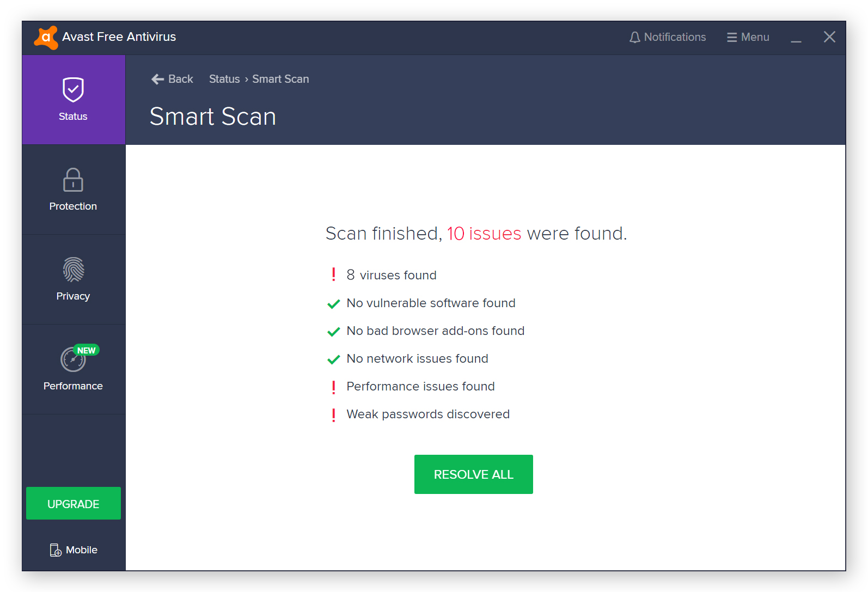868x592 pixels.
Task: Open the Performance gauge icon
Action: 73,359
